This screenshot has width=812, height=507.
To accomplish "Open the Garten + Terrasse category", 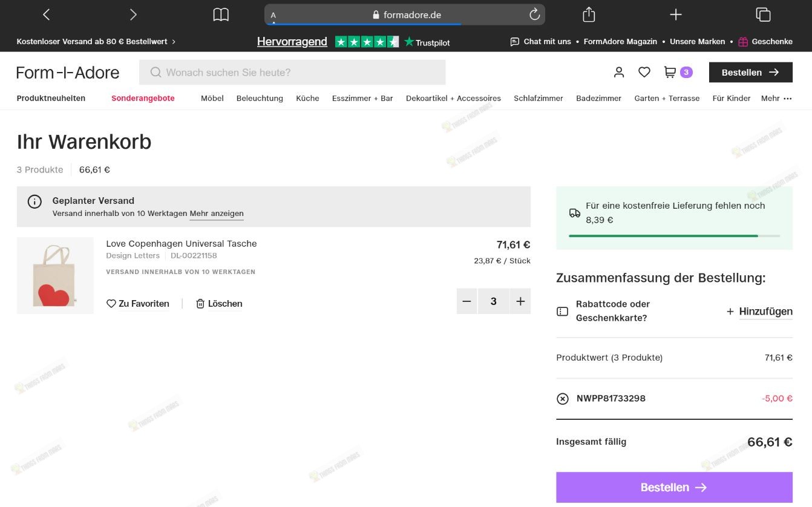I will tap(667, 98).
